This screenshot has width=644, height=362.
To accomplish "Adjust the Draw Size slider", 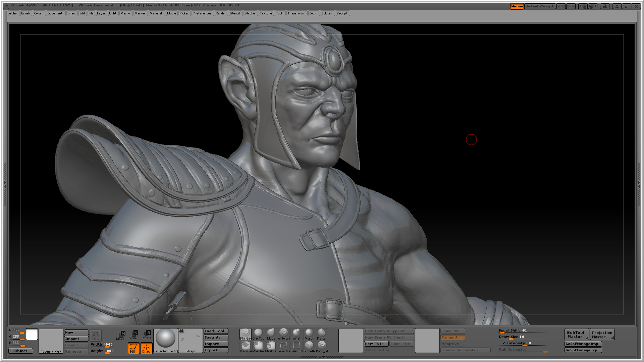I will point(523,337).
